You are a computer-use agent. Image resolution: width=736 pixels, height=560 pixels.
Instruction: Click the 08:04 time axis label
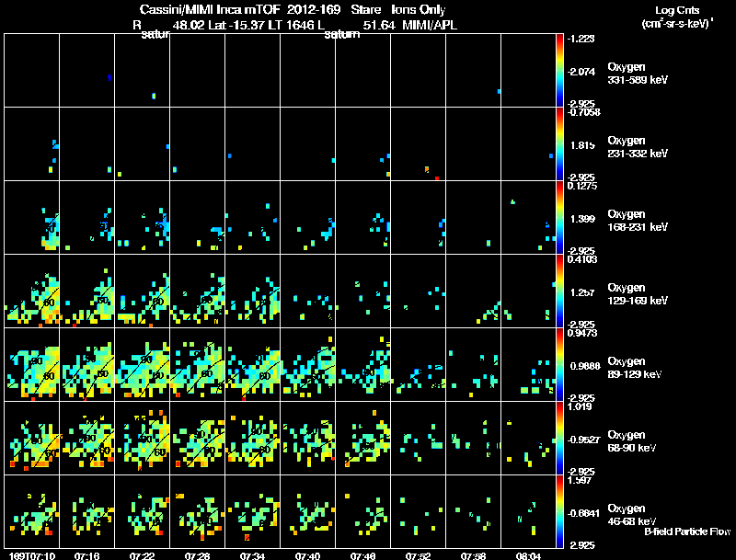point(528,556)
